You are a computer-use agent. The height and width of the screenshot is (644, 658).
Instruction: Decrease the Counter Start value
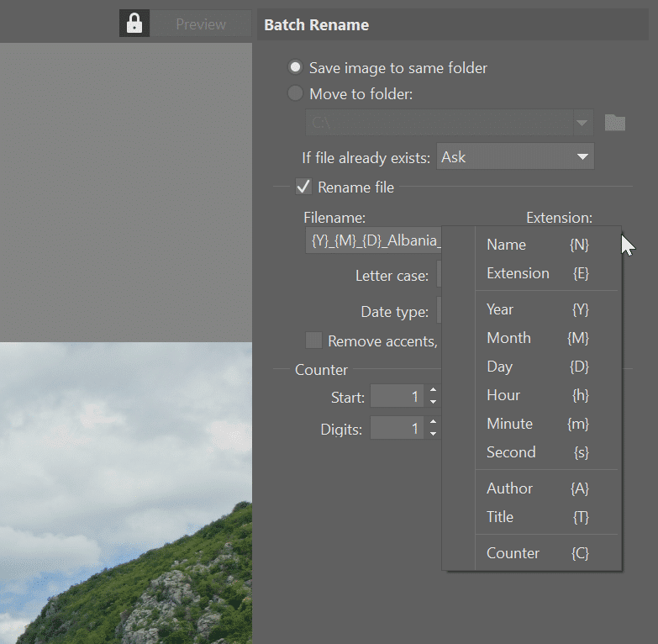[x=433, y=402]
